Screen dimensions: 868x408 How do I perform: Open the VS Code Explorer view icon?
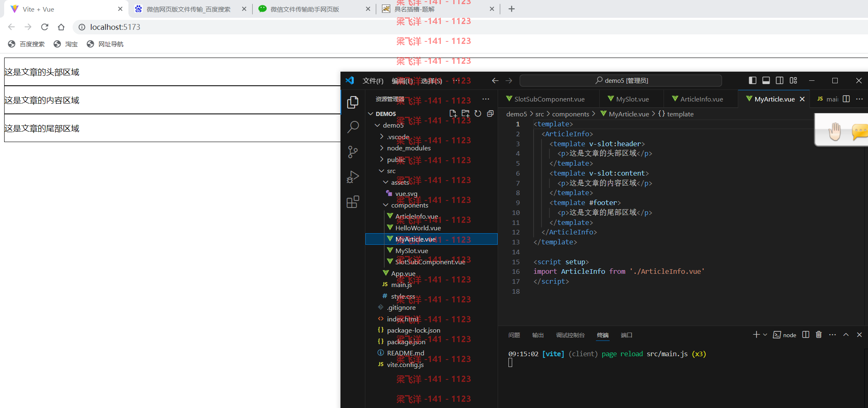[353, 102]
